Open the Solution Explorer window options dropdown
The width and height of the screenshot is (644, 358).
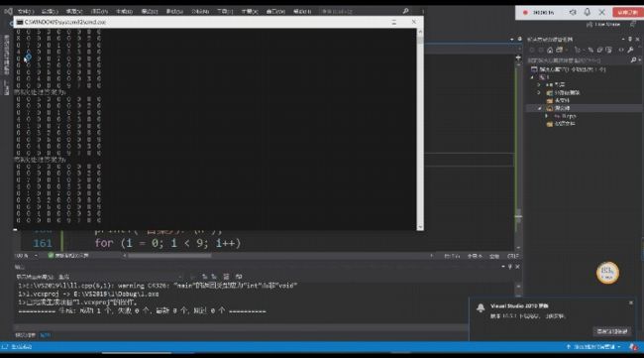[x=623, y=39]
